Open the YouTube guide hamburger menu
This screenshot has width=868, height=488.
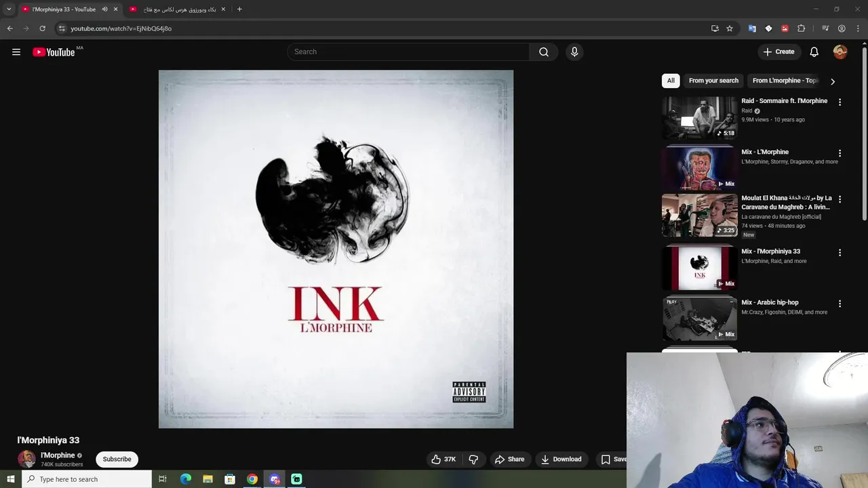tap(16, 52)
